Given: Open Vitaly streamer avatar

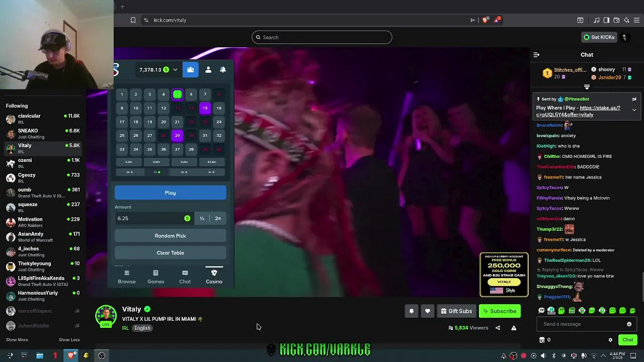Looking at the screenshot, I should [106, 316].
